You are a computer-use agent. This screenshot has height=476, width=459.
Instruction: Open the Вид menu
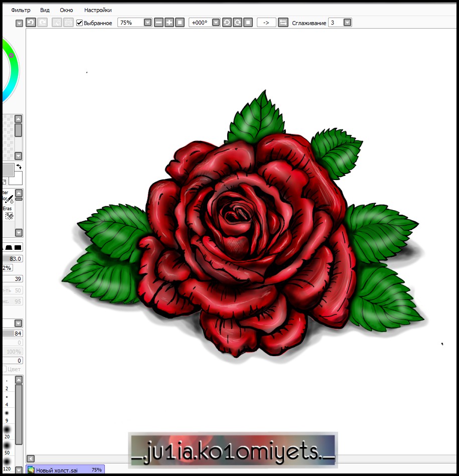pyautogui.click(x=45, y=10)
